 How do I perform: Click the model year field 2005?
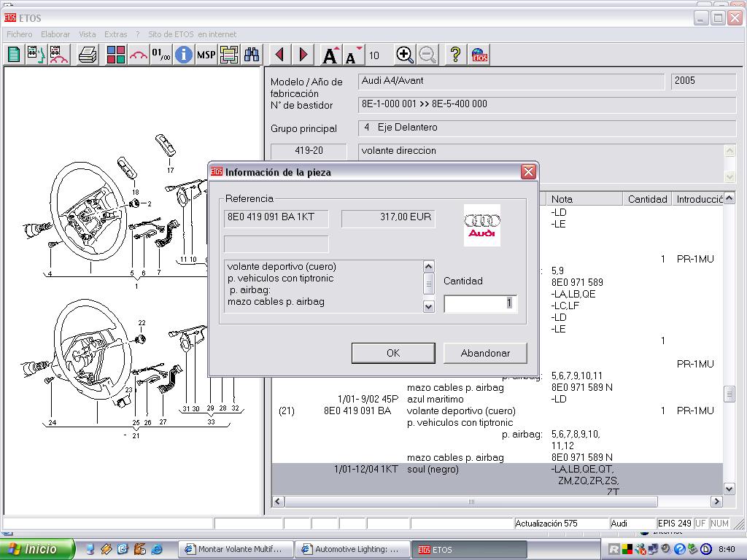pos(704,81)
